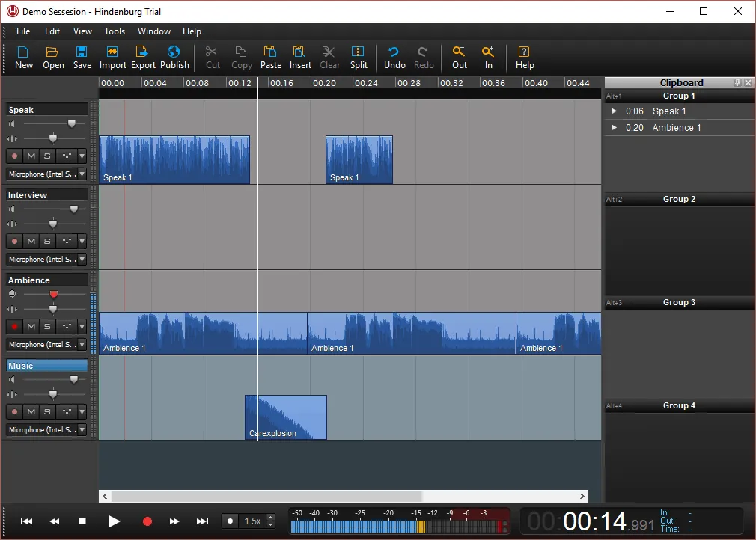The width and height of the screenshot is (756, 540).
Task: Expand the Speak 1 entry in Clipboard Group 1
Action: pos(615,111)
